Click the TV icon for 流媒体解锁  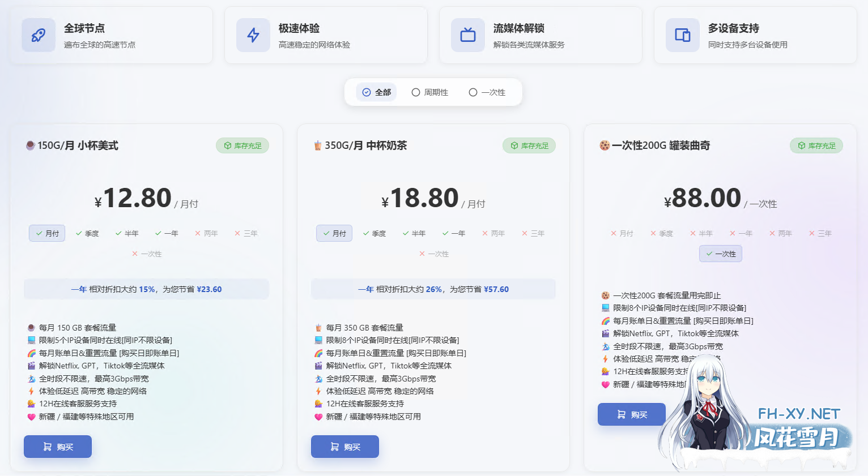coord(468,35)
